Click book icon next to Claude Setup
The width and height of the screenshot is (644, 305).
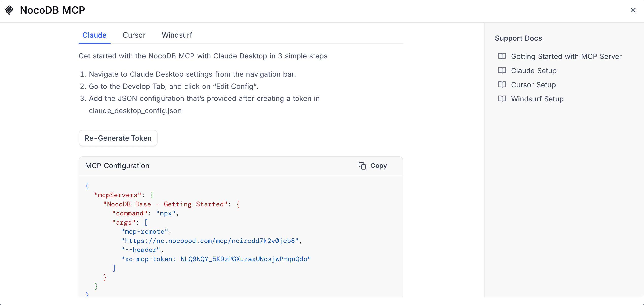click(x=502, y=71)
